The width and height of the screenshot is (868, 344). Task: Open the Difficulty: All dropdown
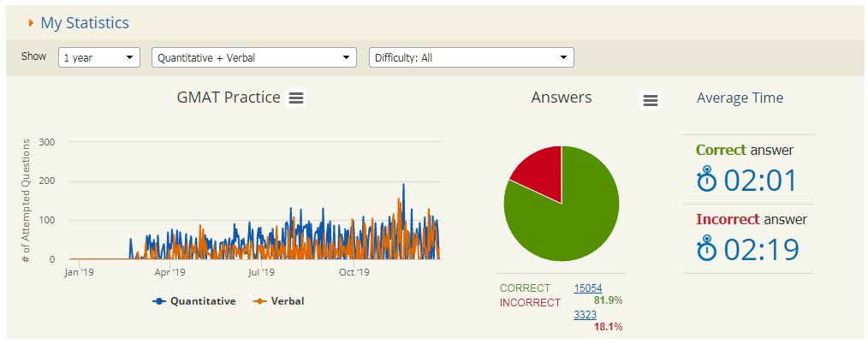pyautogui.click(x=471, y=57)
